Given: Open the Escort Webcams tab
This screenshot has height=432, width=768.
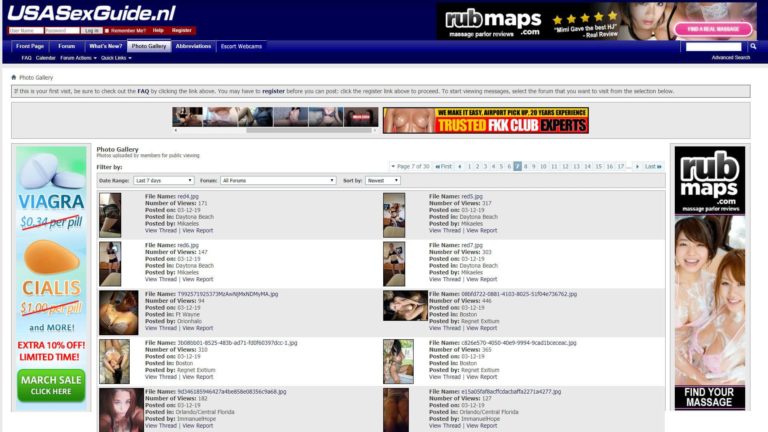Looking at the screenshot, I should click(241, 46).
